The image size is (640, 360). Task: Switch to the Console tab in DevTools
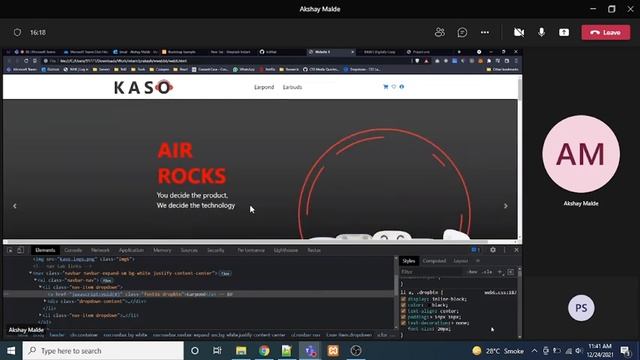73,250
